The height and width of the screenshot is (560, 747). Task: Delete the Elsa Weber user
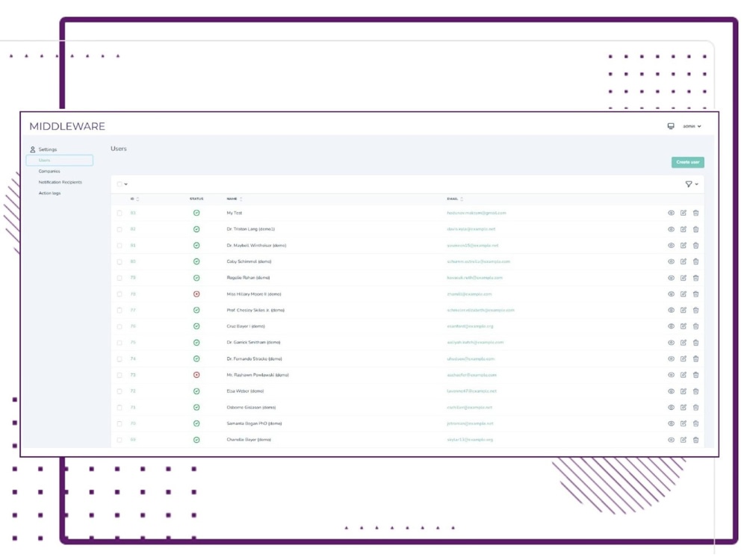[x=695, y=391]
